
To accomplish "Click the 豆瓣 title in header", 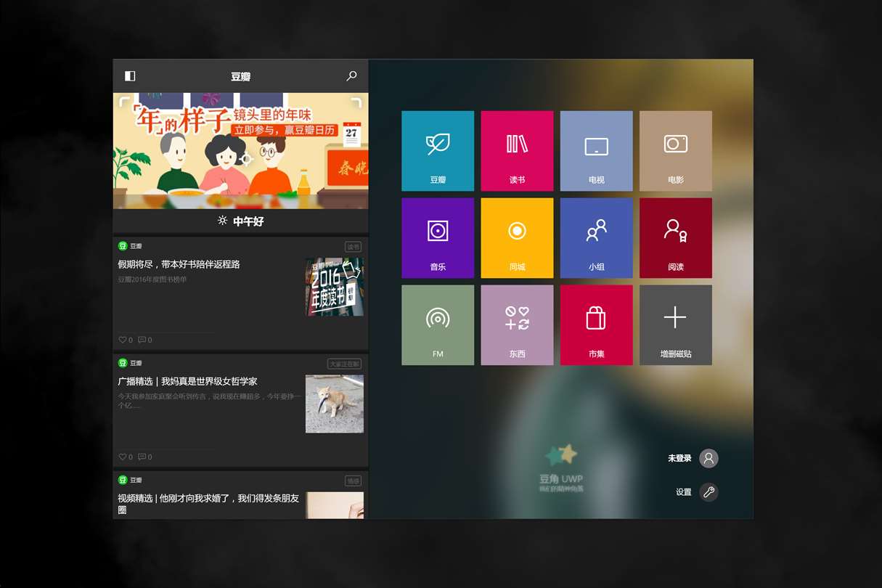I will click(x=240, y=76).
